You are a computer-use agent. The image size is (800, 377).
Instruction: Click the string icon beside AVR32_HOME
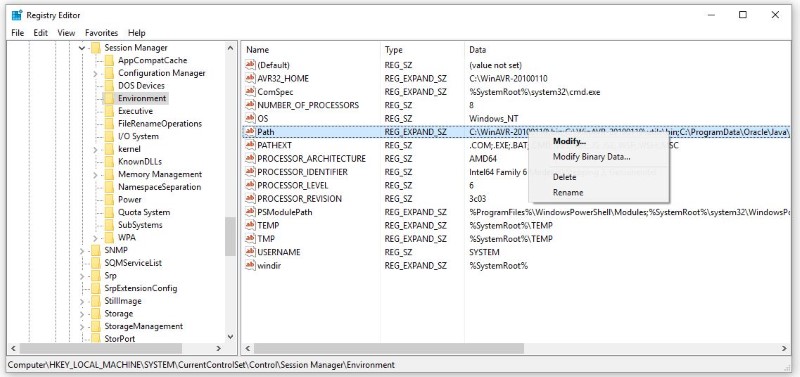coord(250,79)
